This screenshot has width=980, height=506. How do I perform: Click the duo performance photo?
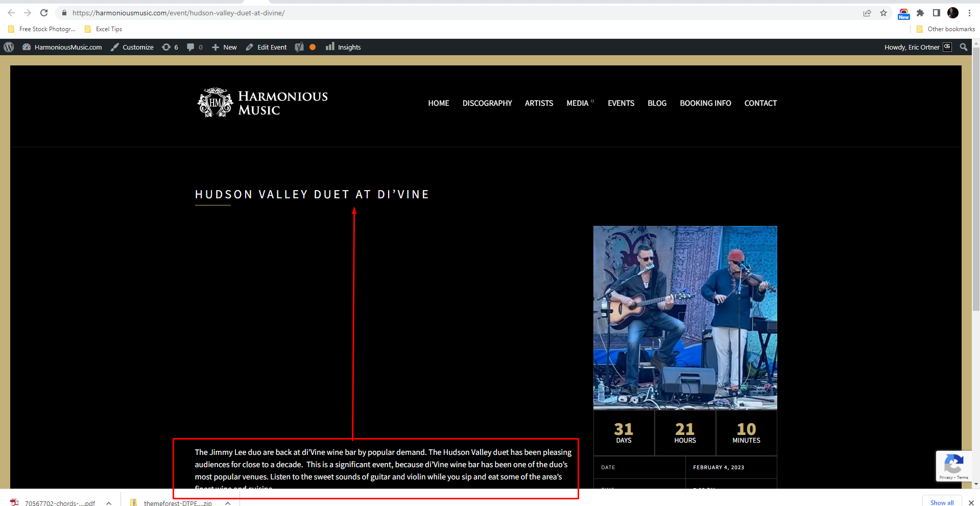[x=685, y=318]
